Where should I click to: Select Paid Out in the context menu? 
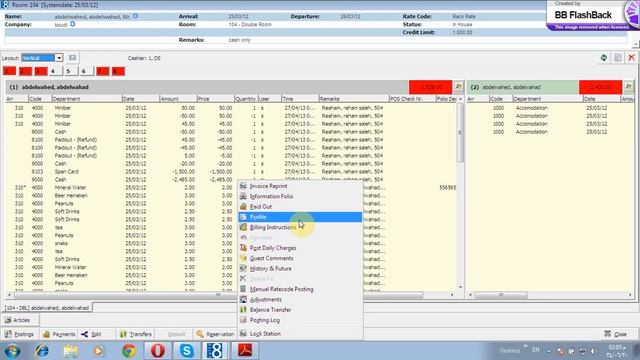260,207
